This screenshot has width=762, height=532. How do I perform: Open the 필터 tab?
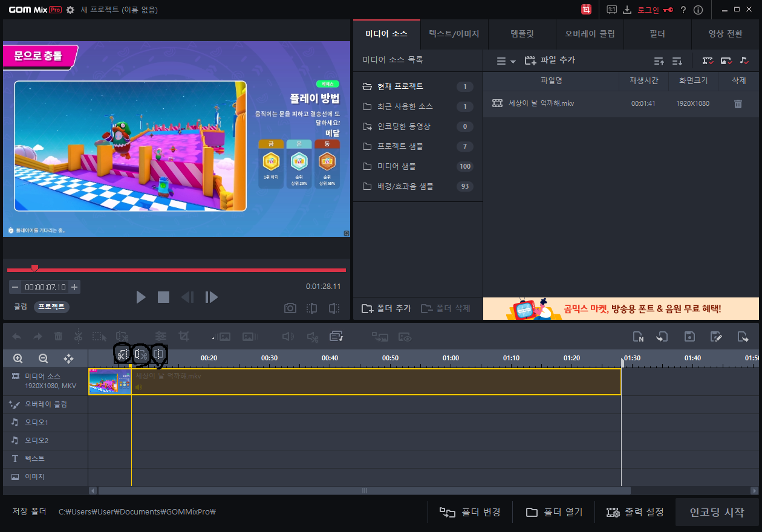click(657, 34)
